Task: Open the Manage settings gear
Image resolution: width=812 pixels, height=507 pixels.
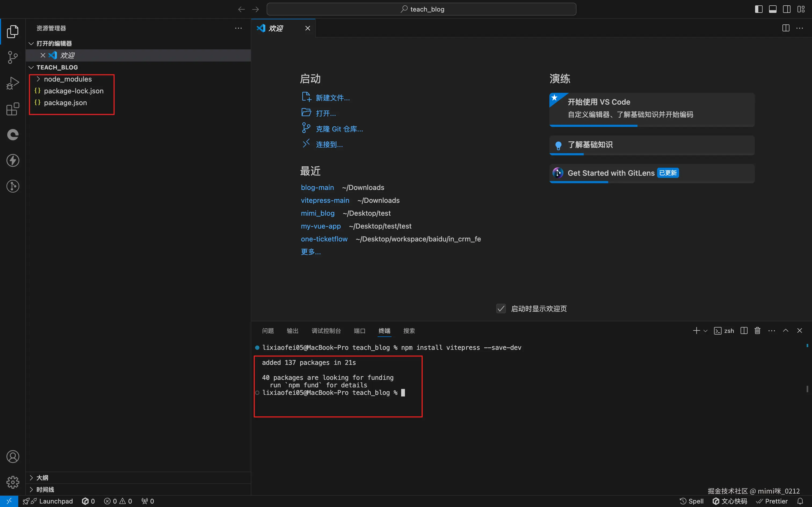Action: 13,482
